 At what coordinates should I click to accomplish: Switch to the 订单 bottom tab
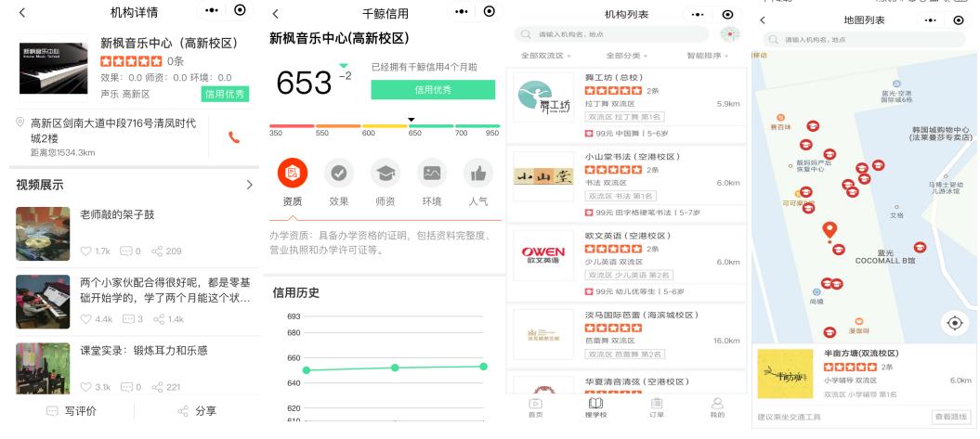(656, 407)
